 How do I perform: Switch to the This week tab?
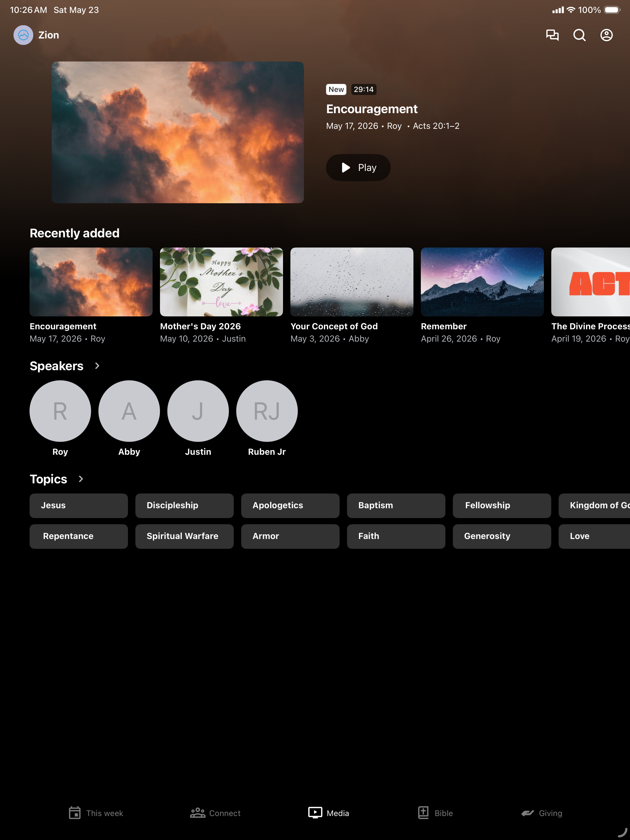96,813
